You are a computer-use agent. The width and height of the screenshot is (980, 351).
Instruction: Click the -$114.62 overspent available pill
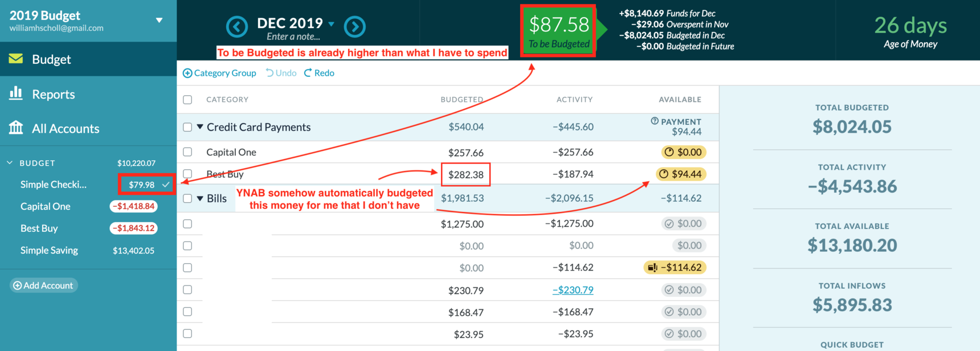(675, 267)
